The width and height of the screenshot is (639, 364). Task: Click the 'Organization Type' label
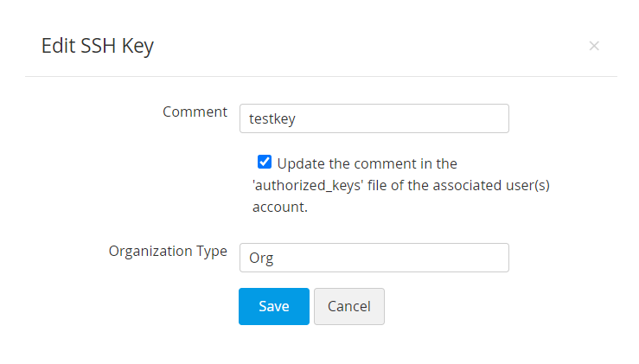tap(168, 252)
